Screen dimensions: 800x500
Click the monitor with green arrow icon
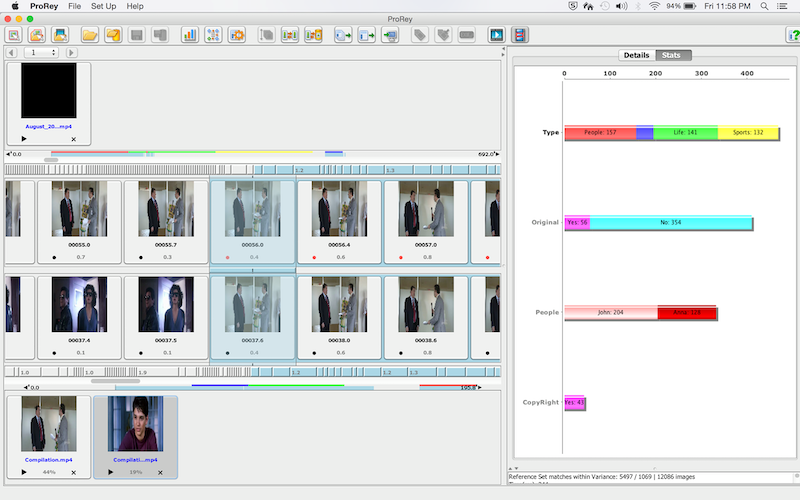[x=390, y=35]
